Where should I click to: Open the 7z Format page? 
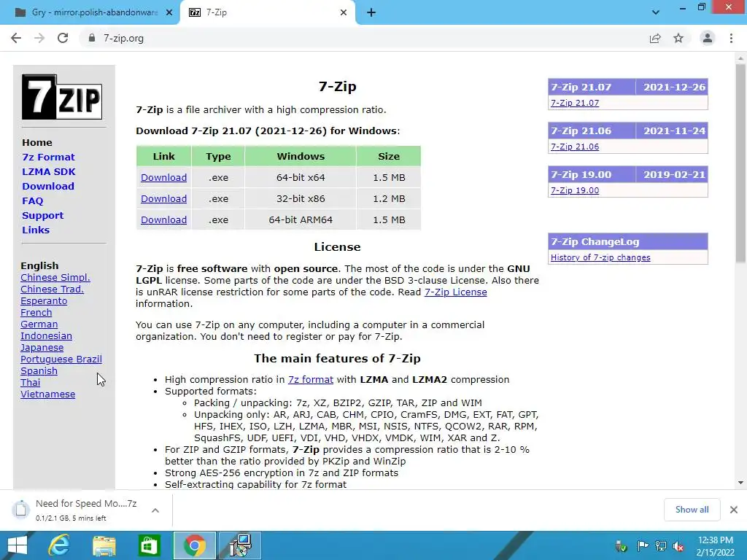click(x=48, y=157)
